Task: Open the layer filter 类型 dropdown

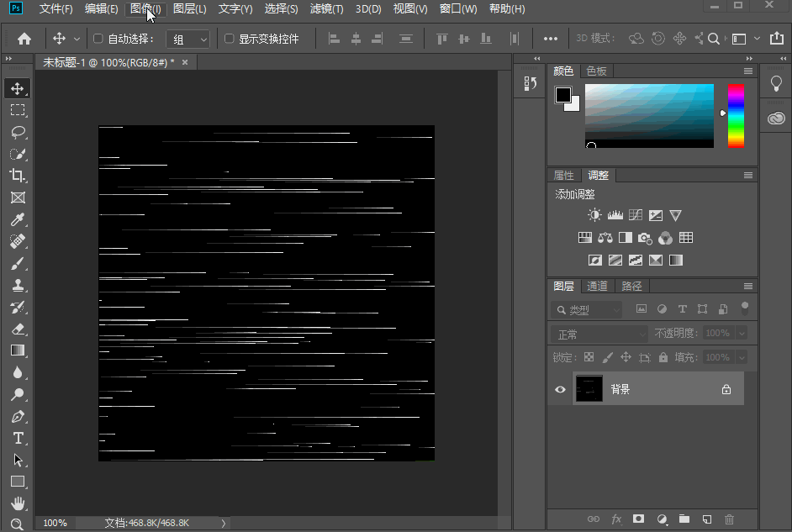Action: (x=587, y=310)
